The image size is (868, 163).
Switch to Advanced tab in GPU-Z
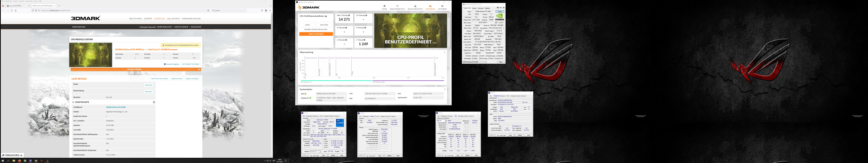(x=481, y=8)
